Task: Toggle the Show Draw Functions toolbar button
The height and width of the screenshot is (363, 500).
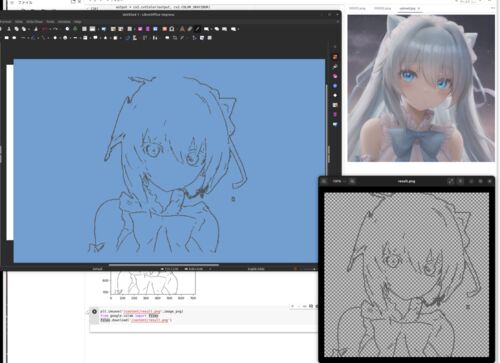Action: tap(198, 29)
